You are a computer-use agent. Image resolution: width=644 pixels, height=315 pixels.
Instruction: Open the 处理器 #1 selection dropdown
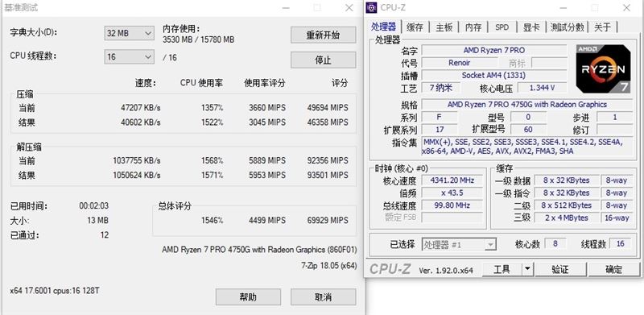pos(459,245)
